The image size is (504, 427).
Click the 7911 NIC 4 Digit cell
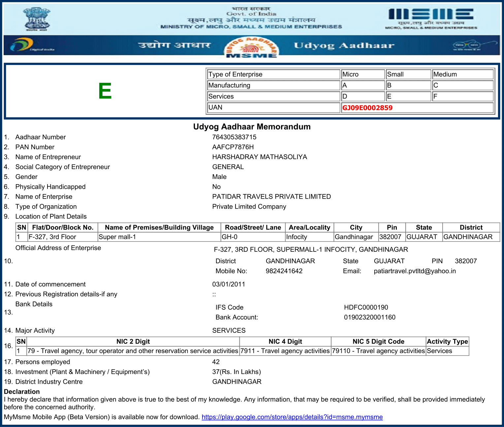(285, 351)
